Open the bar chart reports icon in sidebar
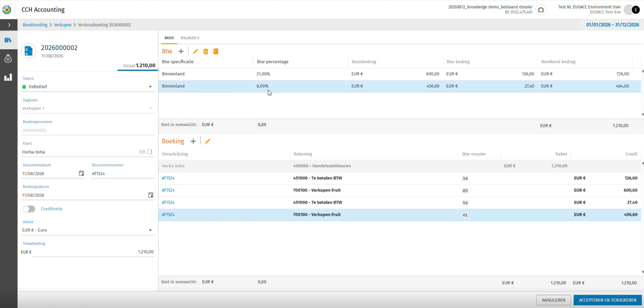This screenshot has width=644, height=308. pos(8,77)
